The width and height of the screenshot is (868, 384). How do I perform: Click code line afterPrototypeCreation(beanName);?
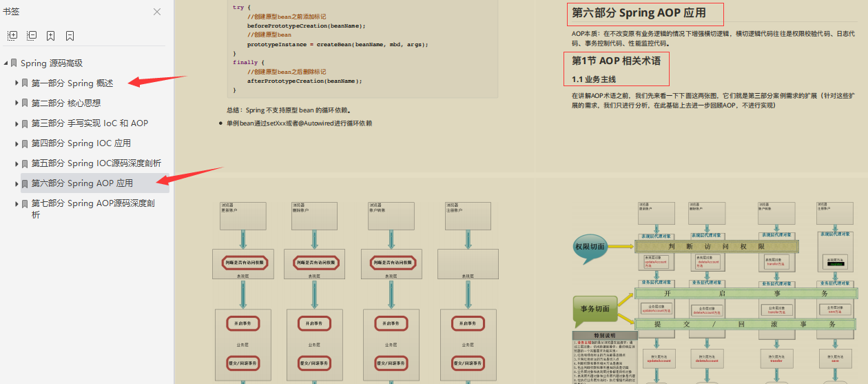[x=304, y=81]
